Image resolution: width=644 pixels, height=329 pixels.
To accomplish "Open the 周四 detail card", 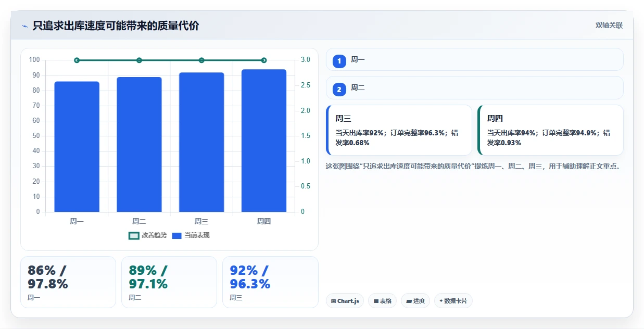I will tap(550, 130).
